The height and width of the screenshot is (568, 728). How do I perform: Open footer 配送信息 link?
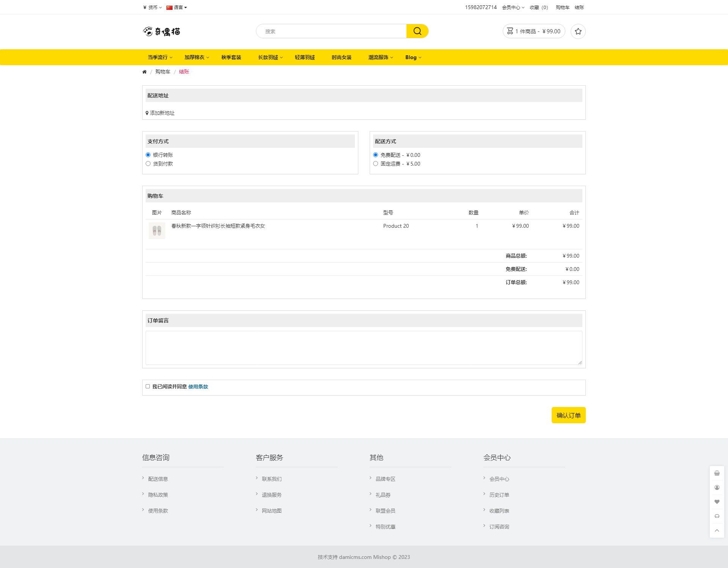158,479
